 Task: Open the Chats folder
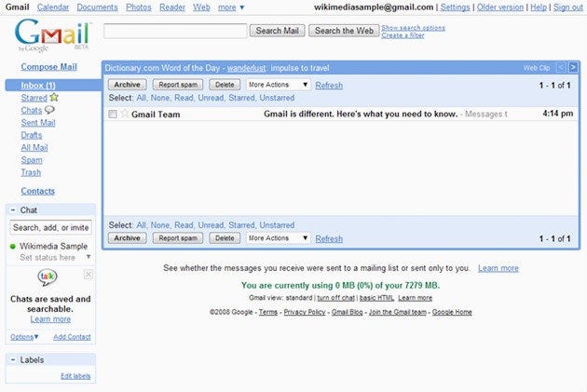click(32, 110)
